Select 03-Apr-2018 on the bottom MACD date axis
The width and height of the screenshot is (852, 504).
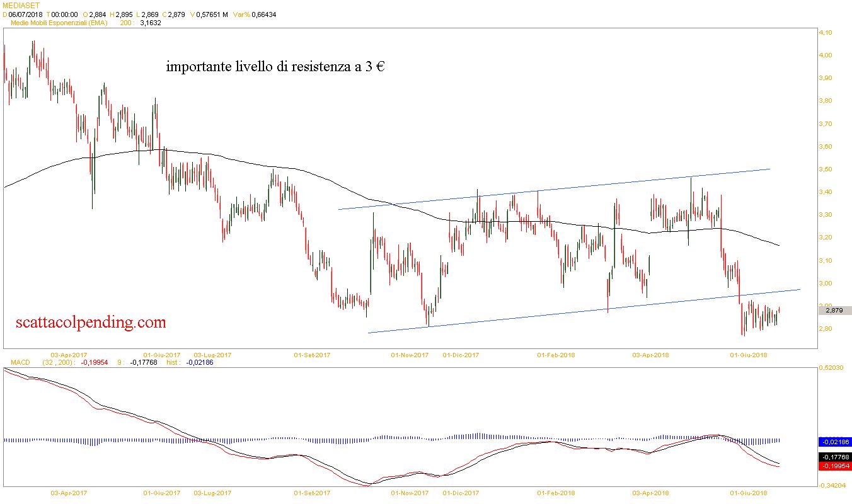650,493
